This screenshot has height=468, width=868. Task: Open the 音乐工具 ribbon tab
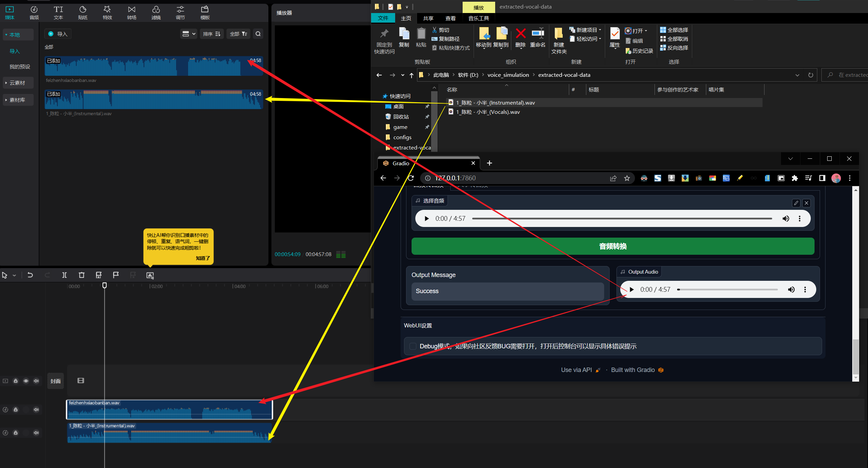point(478,18)
